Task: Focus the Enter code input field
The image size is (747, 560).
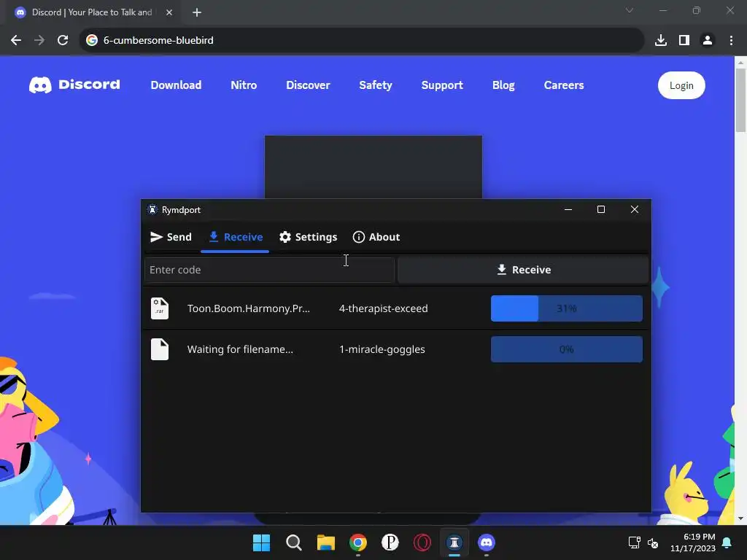Action: pyautogui.click(x=270, y=270)
